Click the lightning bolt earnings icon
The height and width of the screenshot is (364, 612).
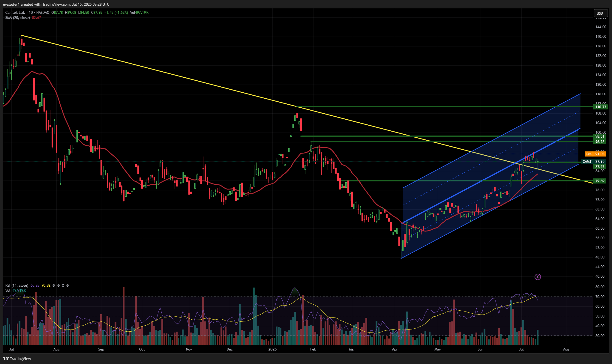pos(538,277)
